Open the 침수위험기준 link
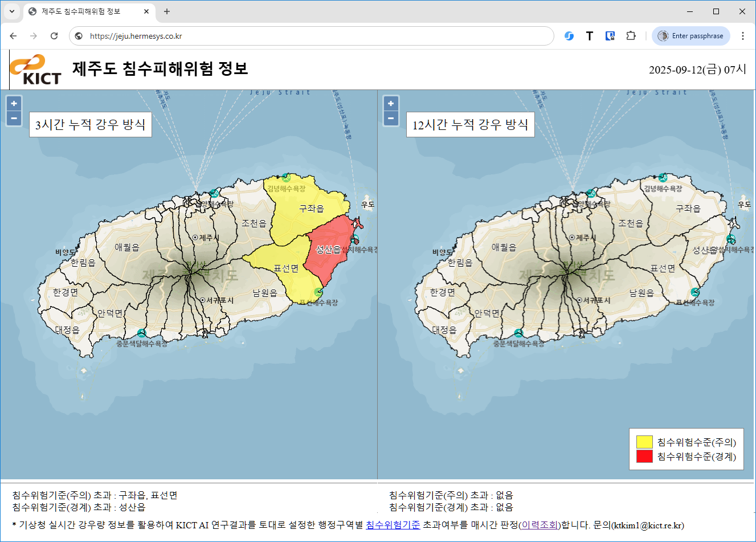The width and height of the screenshot is (756, 542). tap(393, 525)
